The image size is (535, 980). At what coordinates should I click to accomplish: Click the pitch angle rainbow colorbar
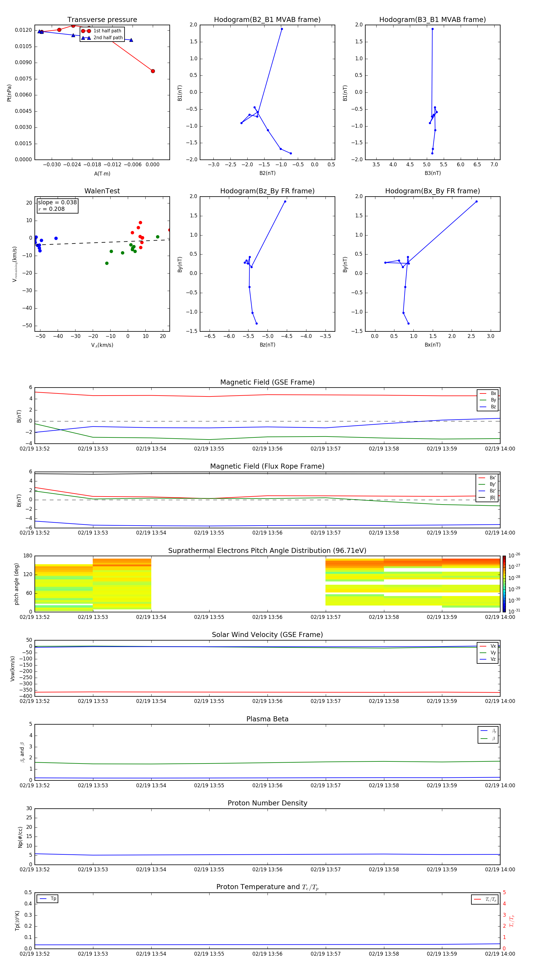click(x=504, y=584)
